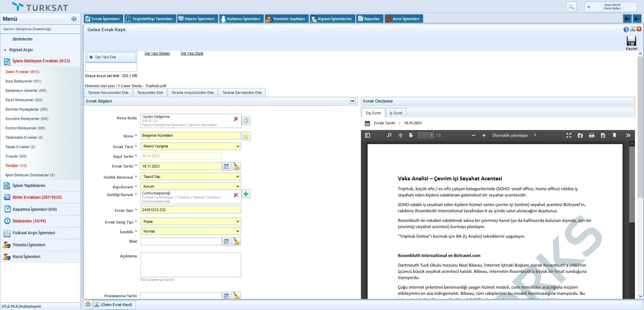Expand the Otomatik yakınlaştır zoom dropdown
Screen dimensions: 644x310
(514, 135)
